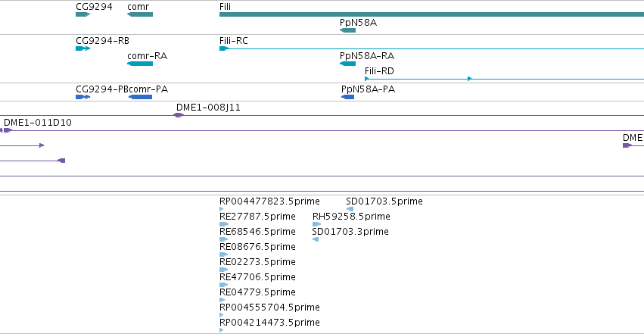Select the RE27787.5prime EST label
Screen dimensions: 644x334
pos(257,217)
